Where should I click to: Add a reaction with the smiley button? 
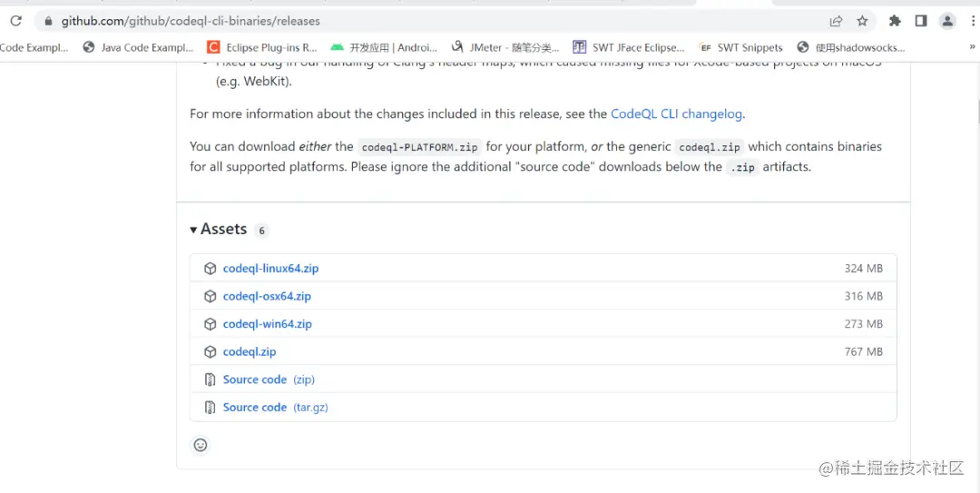200,445
